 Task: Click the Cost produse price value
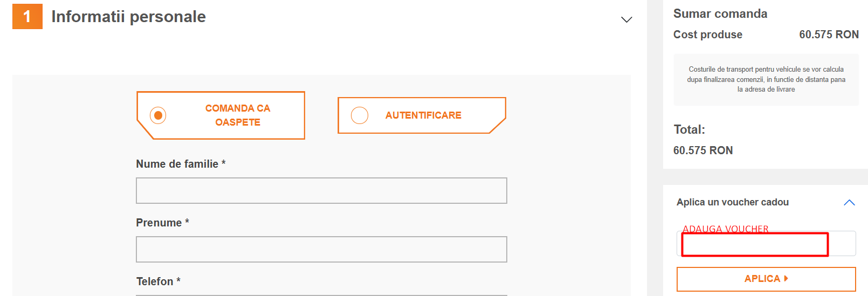tap(829, 35)
